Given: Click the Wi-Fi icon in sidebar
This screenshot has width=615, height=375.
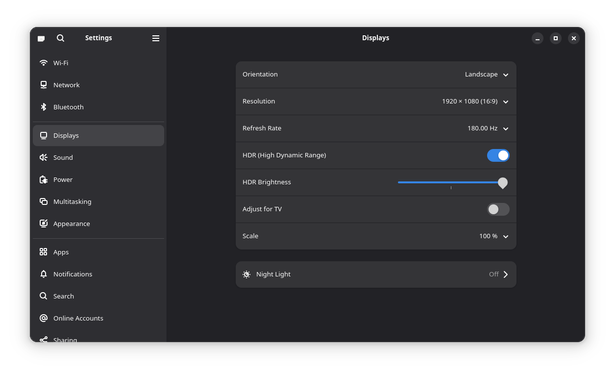Looking at the screenshot, I should (44, 63).
